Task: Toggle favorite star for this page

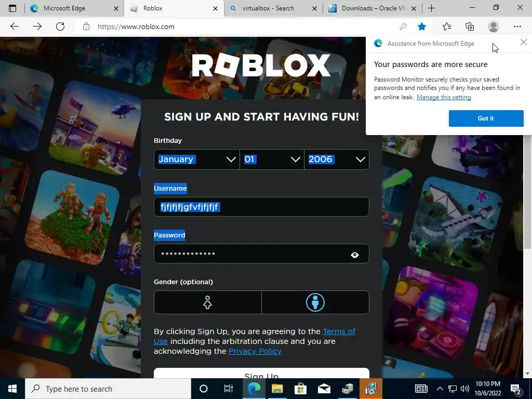Action: click(x=422, y=26)
